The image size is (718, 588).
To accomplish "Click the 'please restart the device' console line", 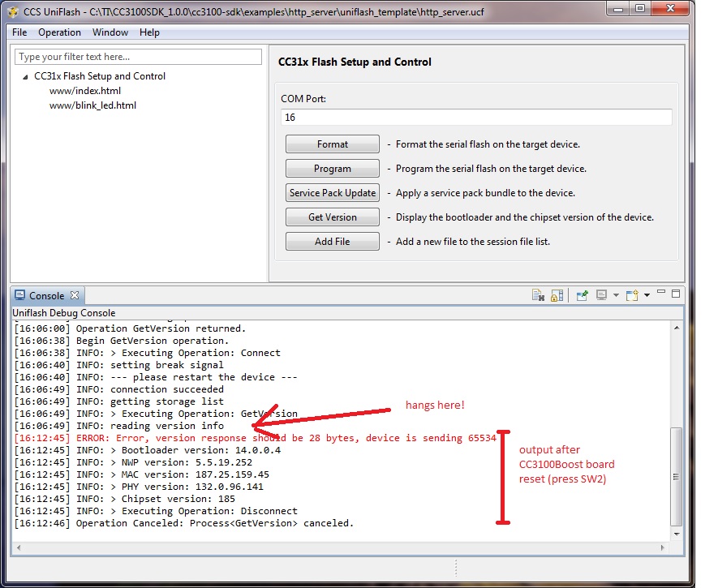I will (156, 377).
